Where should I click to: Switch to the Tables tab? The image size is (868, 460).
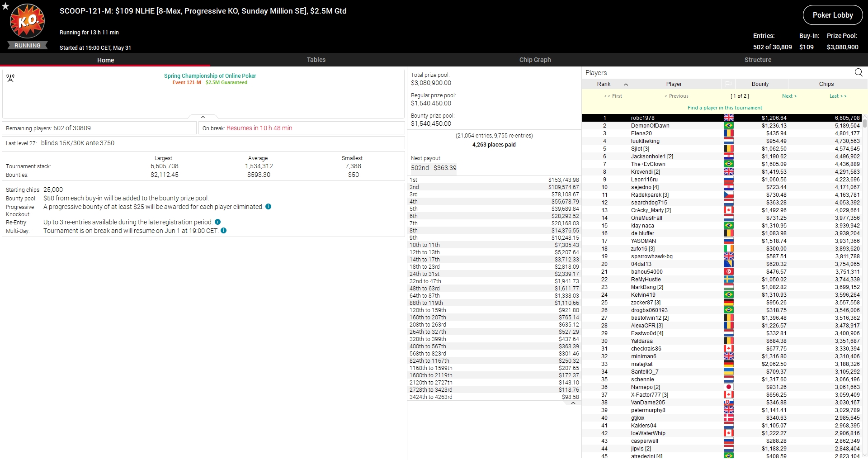coord(316,60)
